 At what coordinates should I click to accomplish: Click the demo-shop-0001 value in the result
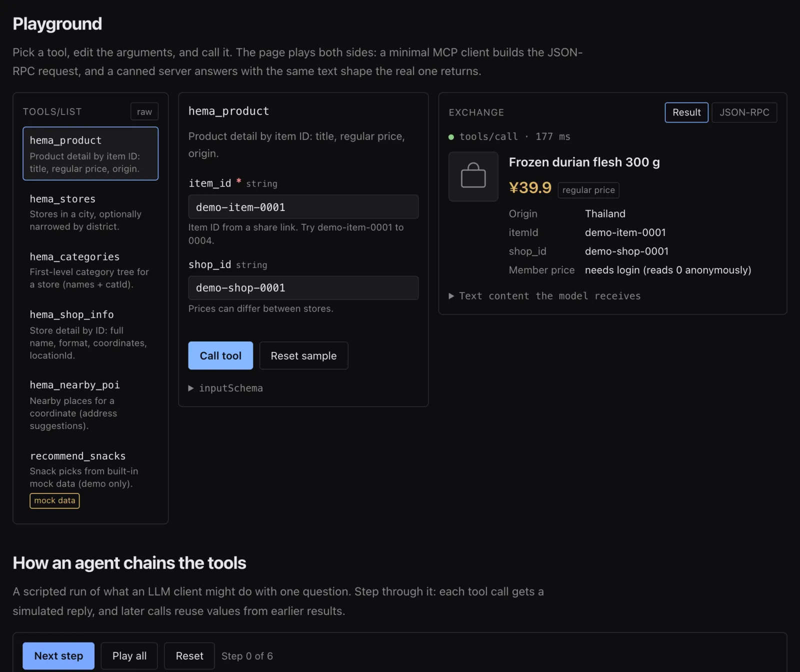[x=626, y=251]
